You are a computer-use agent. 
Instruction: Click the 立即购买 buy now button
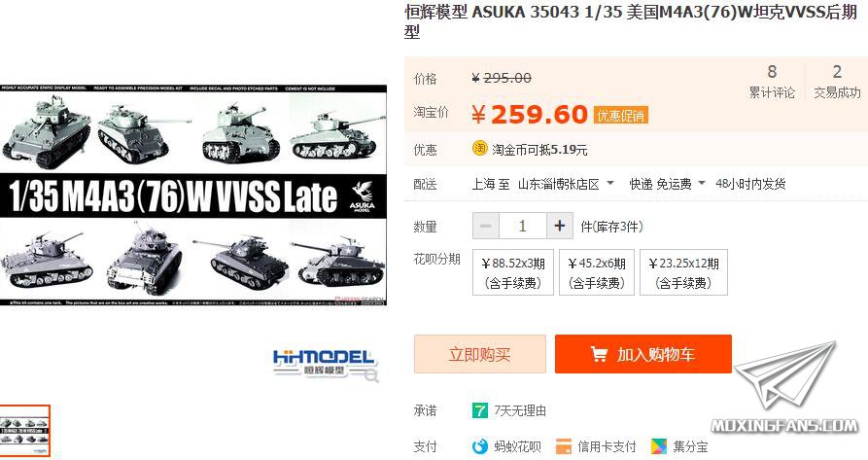pyautogui.click(x=480, y=354)
